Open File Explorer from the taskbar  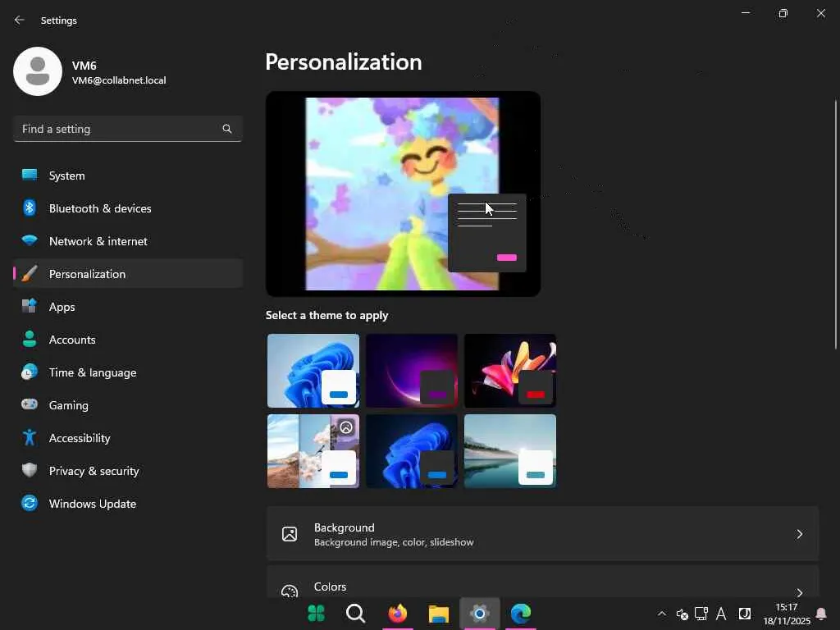coord(438,614)
